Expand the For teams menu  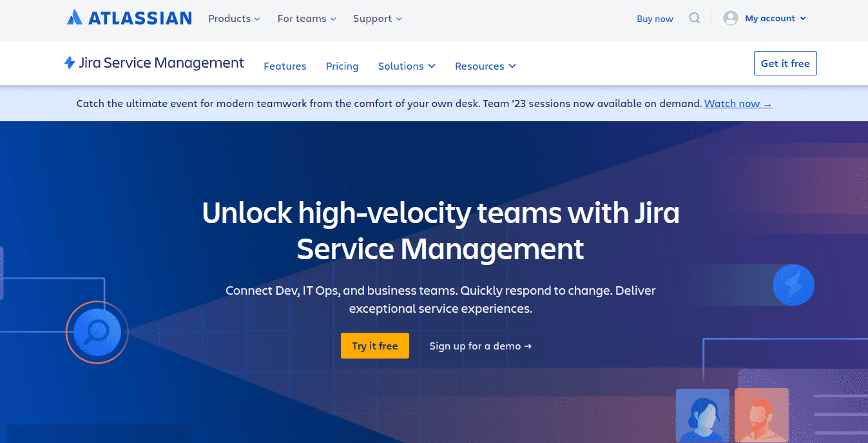coord(307,19)
